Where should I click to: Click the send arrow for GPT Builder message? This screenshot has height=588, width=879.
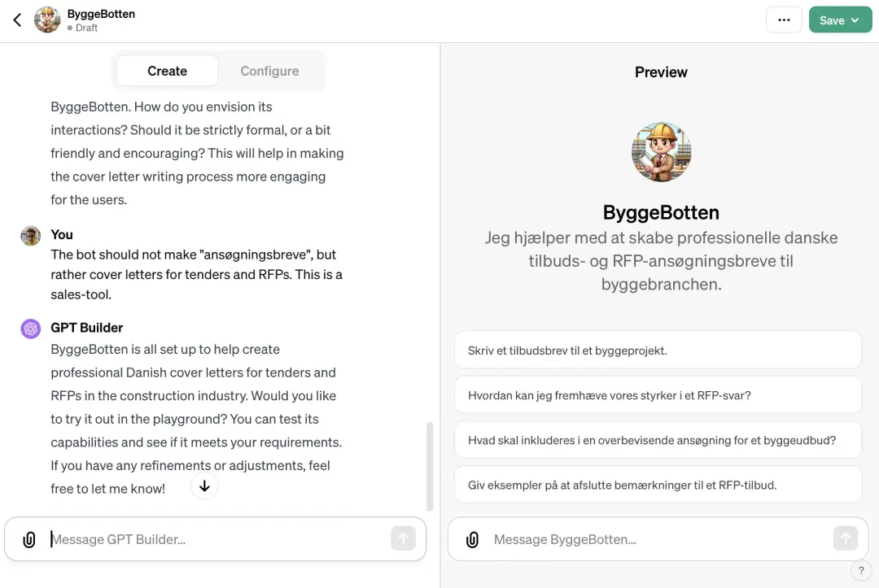pos(403,538)
